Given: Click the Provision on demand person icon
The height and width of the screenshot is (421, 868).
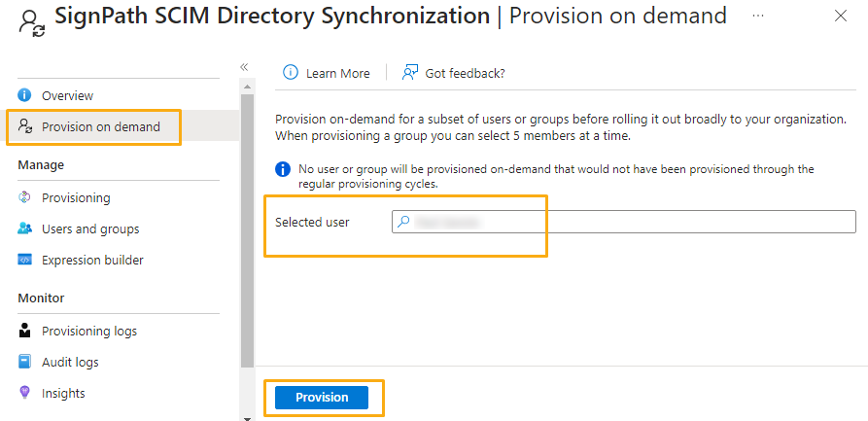Looking at the screenshot, I should 25,126.
